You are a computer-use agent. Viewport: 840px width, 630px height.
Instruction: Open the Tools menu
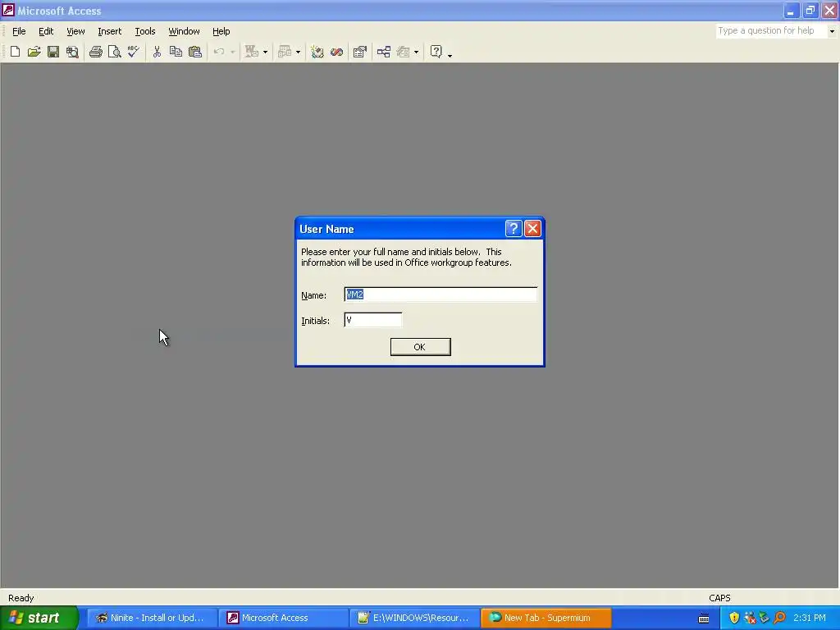(144, 31)
